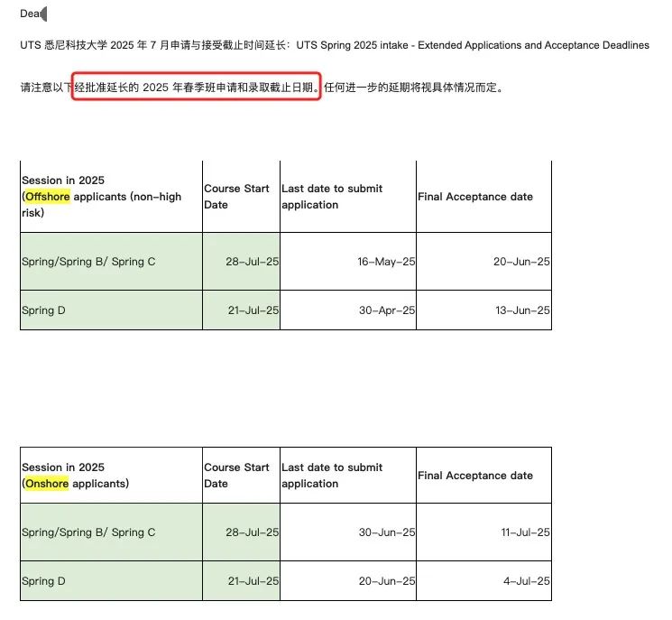Click the 21-Jul-25 start date in Offshore table

pos(253,310)
